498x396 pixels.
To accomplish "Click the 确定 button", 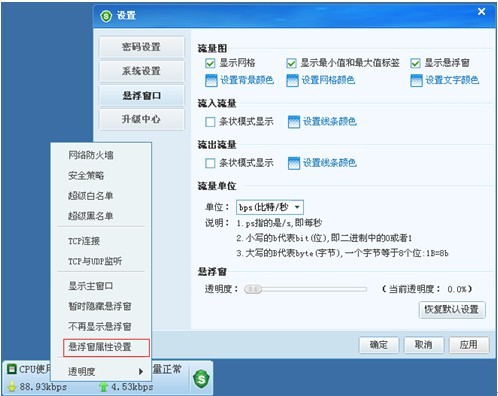I will pyautogui.click(x=379, y=345).
